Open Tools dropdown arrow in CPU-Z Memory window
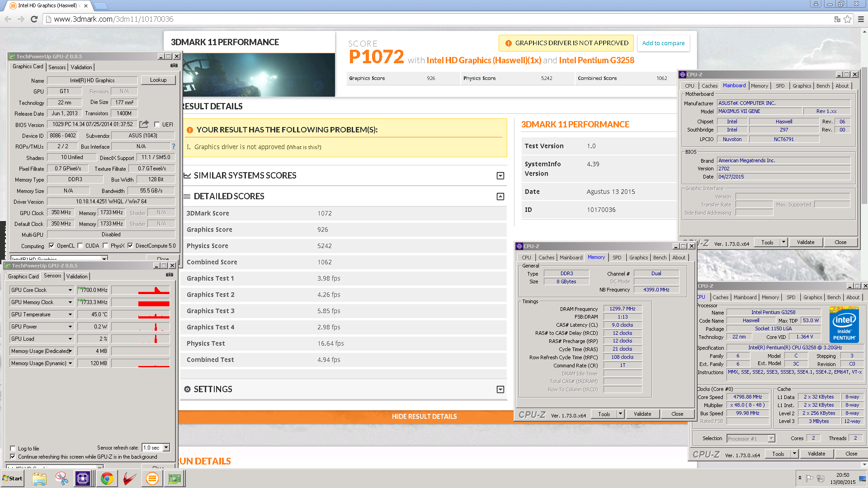868x488 pixels. coord(620,414)
